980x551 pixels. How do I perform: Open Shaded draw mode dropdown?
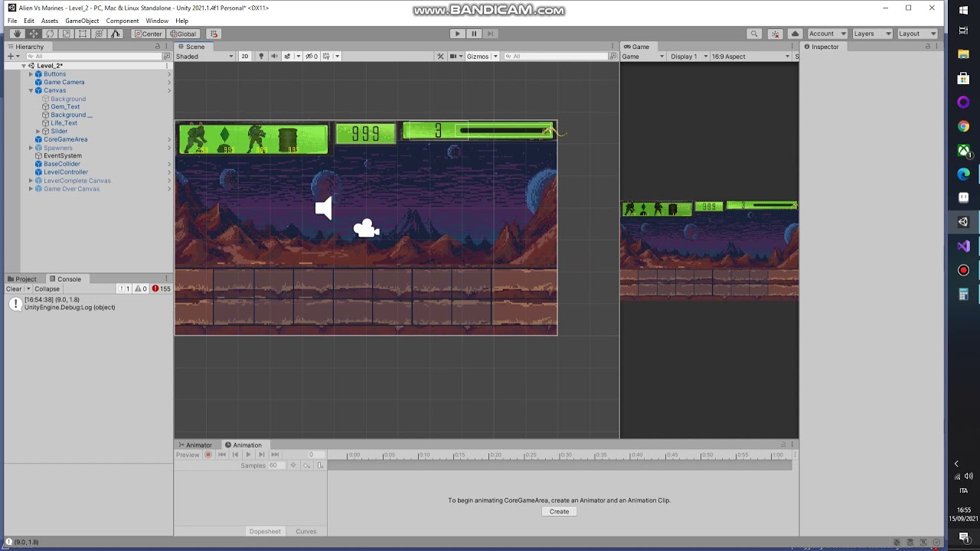tap(204, 56)
